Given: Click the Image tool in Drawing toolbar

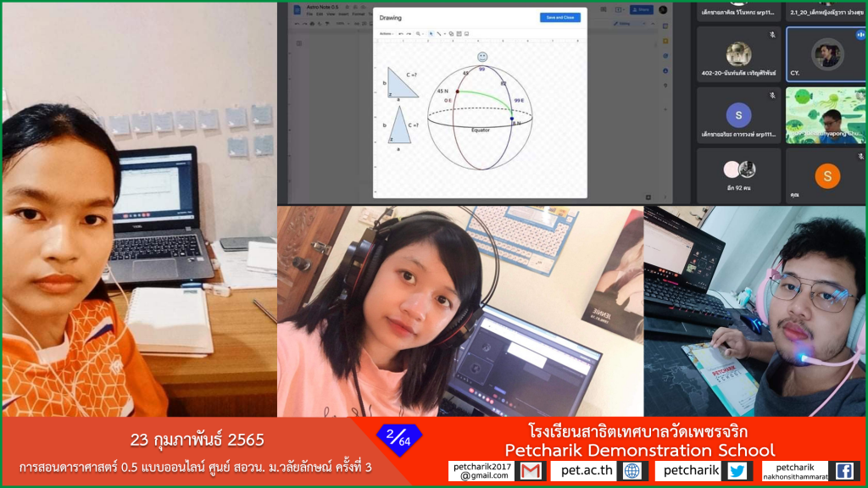Looking at the screenshot, I should (467, 34).
